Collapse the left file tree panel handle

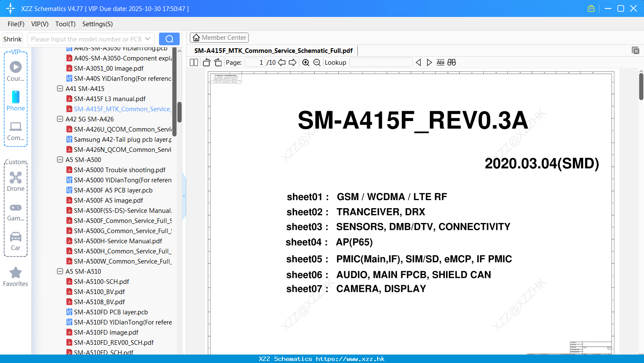(184, 196)
